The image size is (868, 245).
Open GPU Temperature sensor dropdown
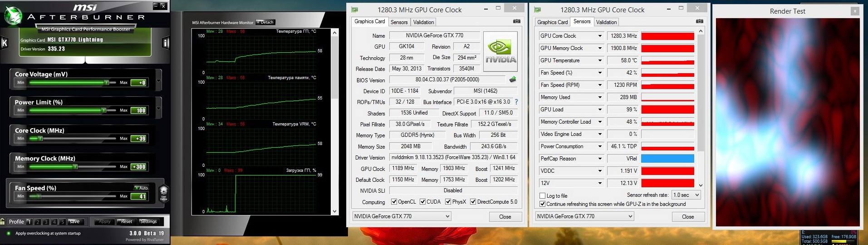pyautogui.click(x=599, y=60)
